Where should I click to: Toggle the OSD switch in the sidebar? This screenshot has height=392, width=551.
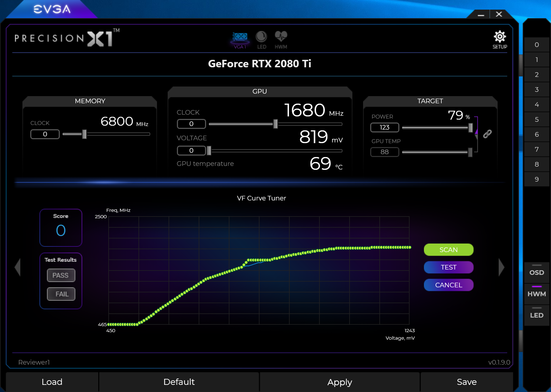click(537, 272)
